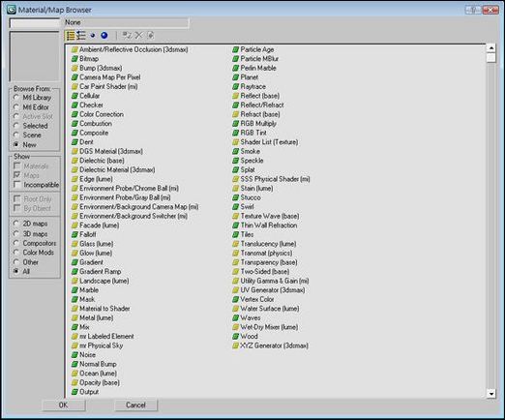
Task: Select the Mask map entry
Action: pos(87,299)
